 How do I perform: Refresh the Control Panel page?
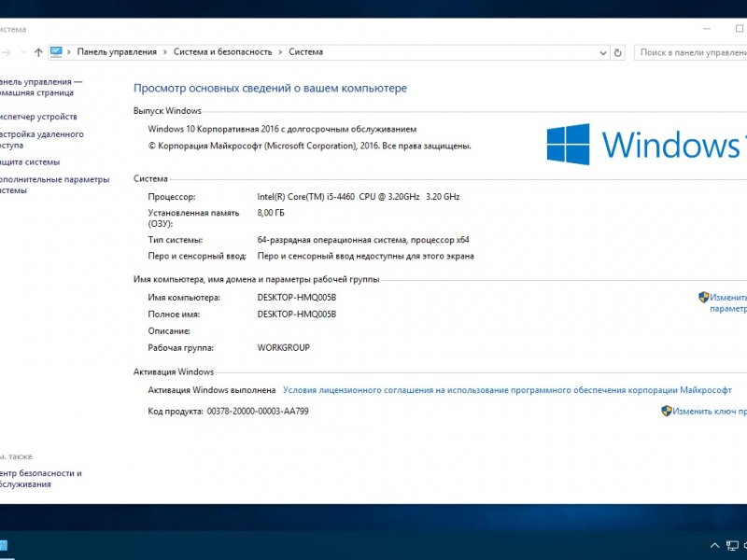pyautogui.click(x=618, y=52)
